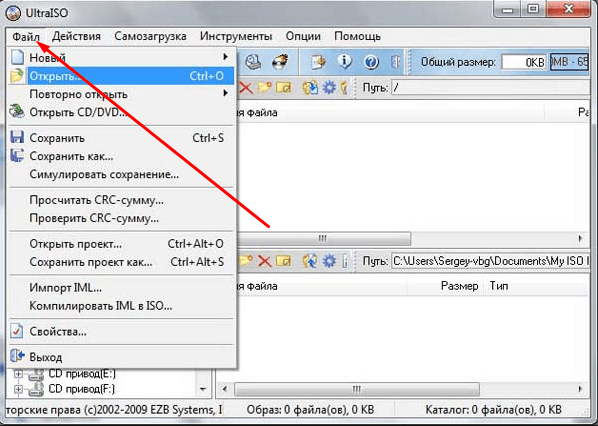Click the new folder icon in upper pane toolbar
598x426 pixels.
point(265,88)
